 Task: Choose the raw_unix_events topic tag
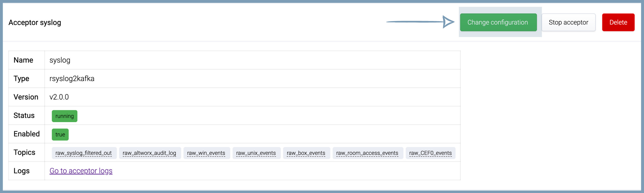256,153
